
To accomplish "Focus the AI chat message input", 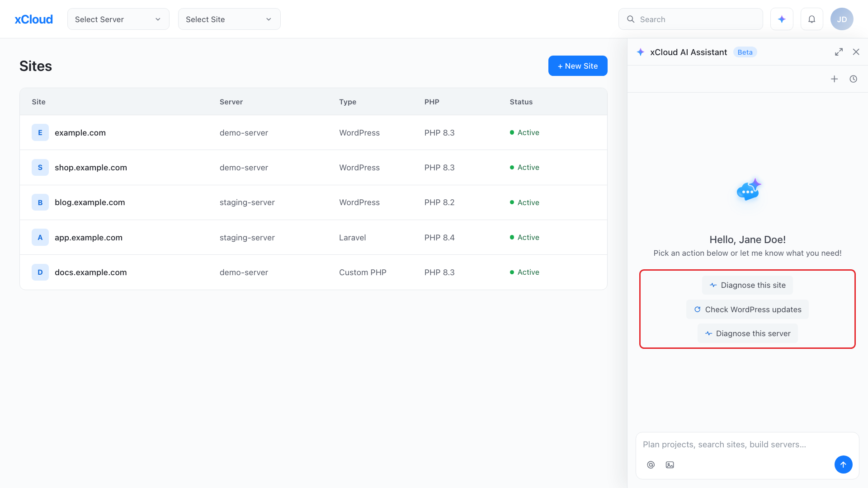I will [747, 444].
